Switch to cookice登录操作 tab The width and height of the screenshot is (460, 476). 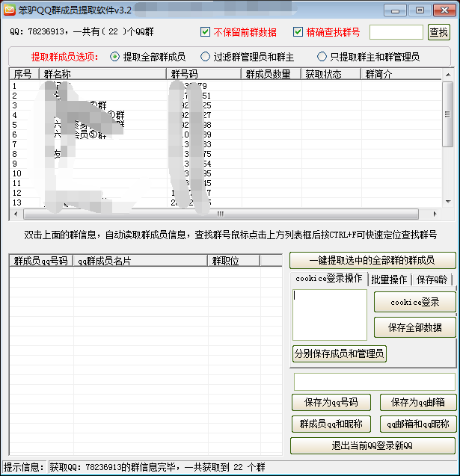tap(329, 279)
